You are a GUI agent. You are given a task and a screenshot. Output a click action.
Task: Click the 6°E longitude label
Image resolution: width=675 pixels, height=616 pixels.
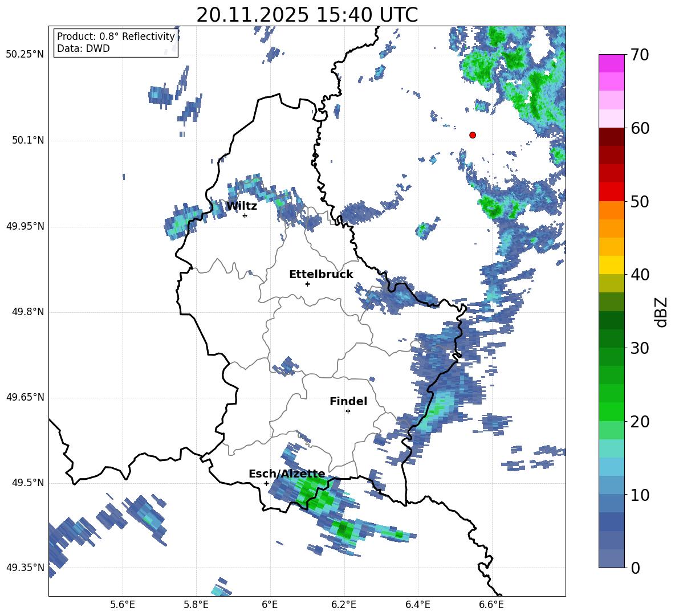270,605
